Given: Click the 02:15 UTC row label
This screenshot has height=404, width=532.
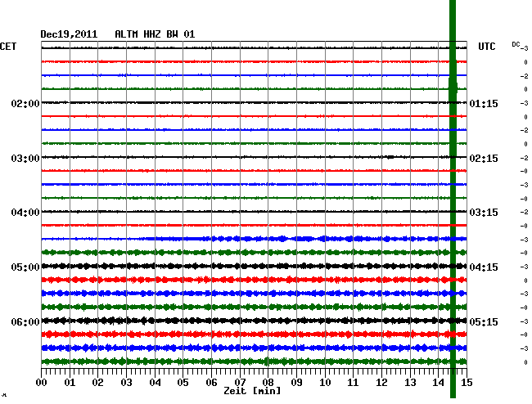Looking at the screenshot, I should coord(484,159).
